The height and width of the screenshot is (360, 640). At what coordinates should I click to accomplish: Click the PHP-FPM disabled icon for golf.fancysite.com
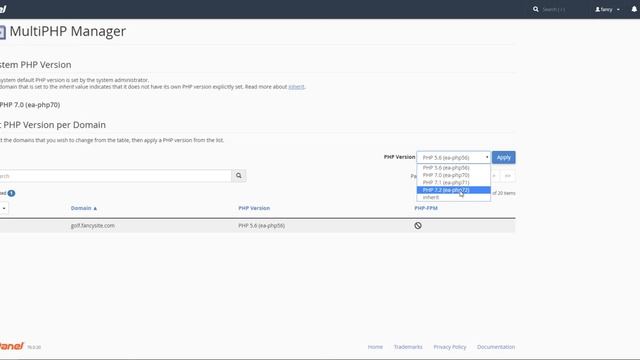click(x=418, y=225)
